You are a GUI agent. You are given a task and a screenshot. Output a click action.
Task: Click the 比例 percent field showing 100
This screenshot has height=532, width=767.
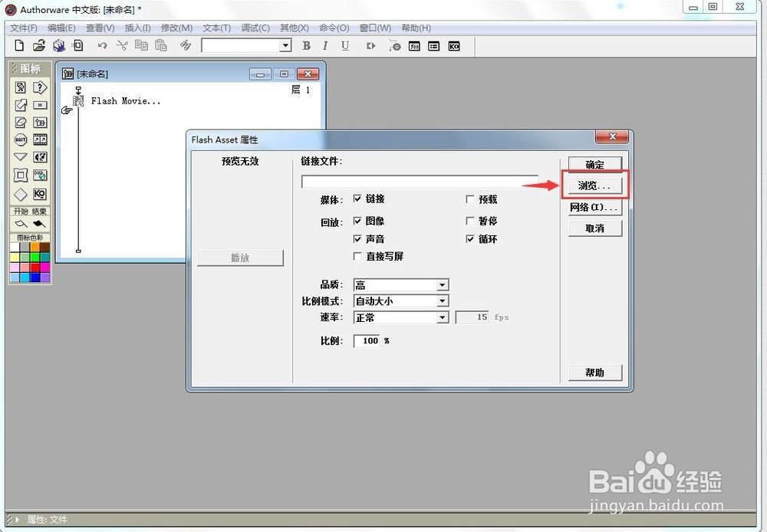(x=367, y=341)
